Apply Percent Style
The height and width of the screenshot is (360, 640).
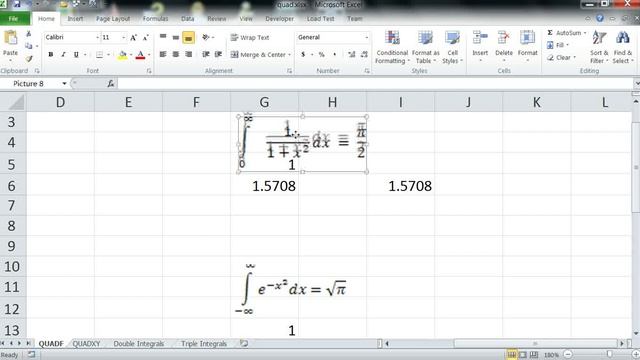click(322, 54)
